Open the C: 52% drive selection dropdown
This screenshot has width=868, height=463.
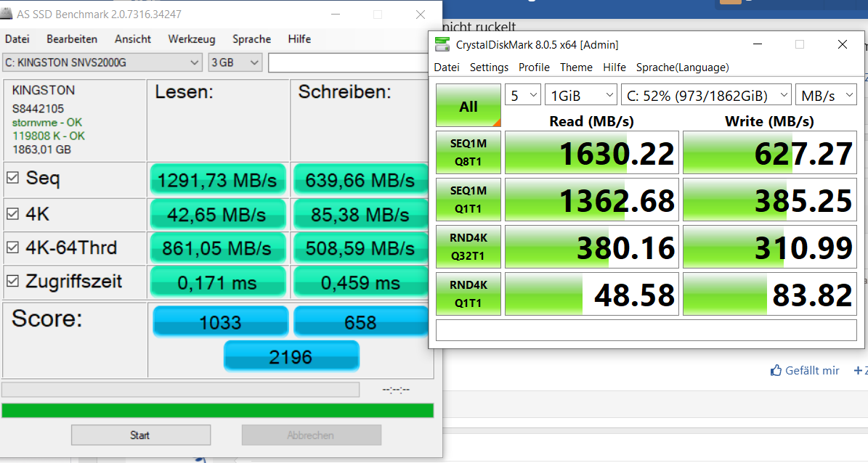(706, 96)
